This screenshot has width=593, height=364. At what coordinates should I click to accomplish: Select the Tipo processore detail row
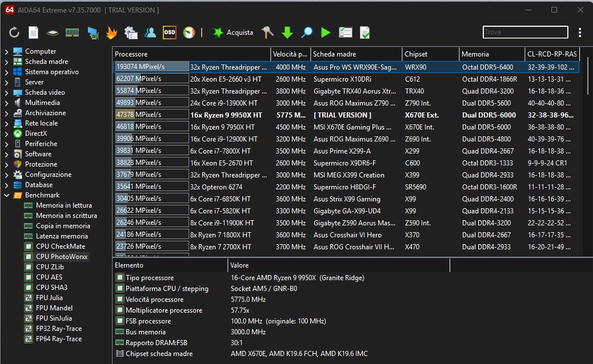[x=282, y=277]
